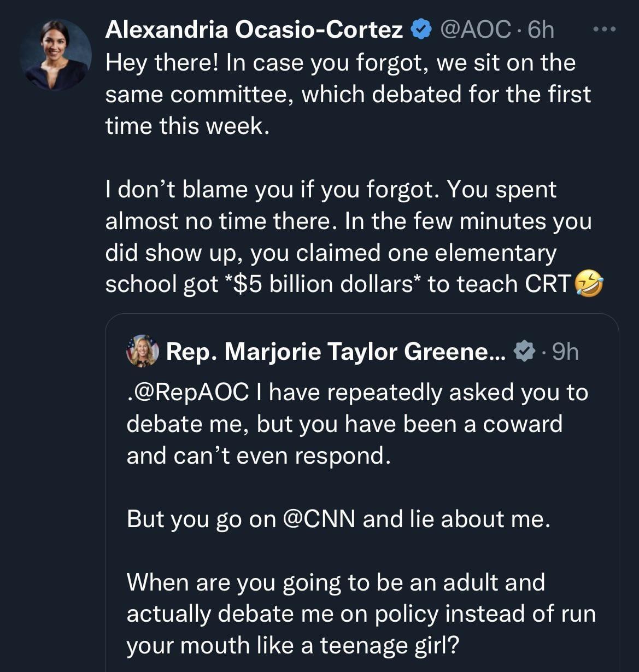
Task: Open Rep. Marjorie Taylor Greene's avatar
Action: tap(143, 350)
